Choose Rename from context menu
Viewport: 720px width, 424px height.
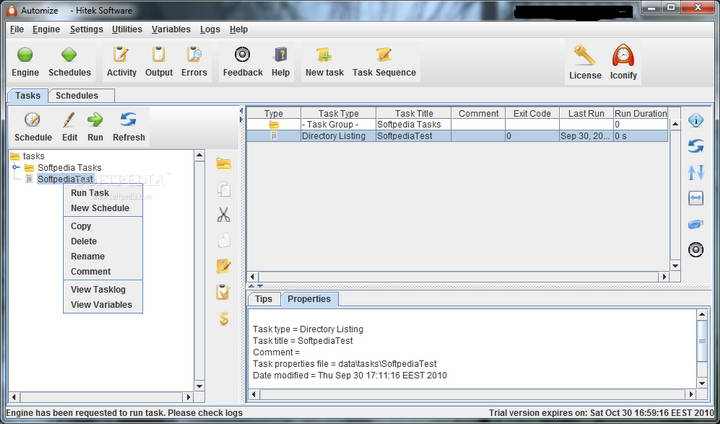pos(103,256)
